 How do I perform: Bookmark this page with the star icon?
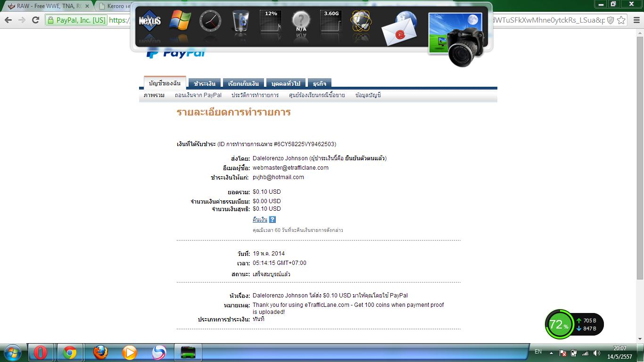(621, 20)
